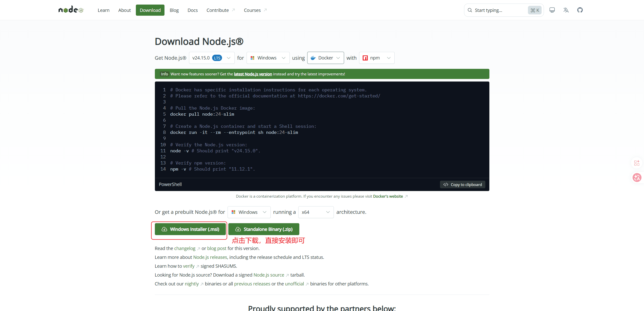Open the Contribute menu item
644x311 pixels.
pos(220,10)
